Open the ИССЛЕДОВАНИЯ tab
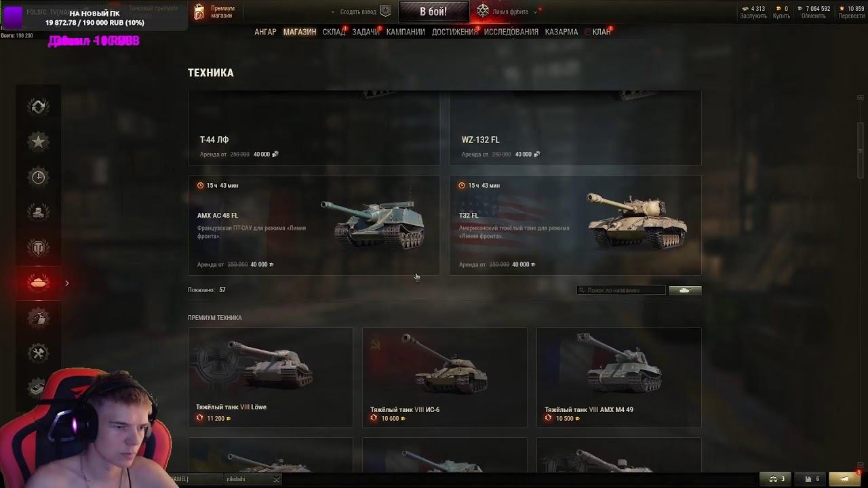Image resolution: width=868 pixels, height=488 pixels. click(511, 32)
